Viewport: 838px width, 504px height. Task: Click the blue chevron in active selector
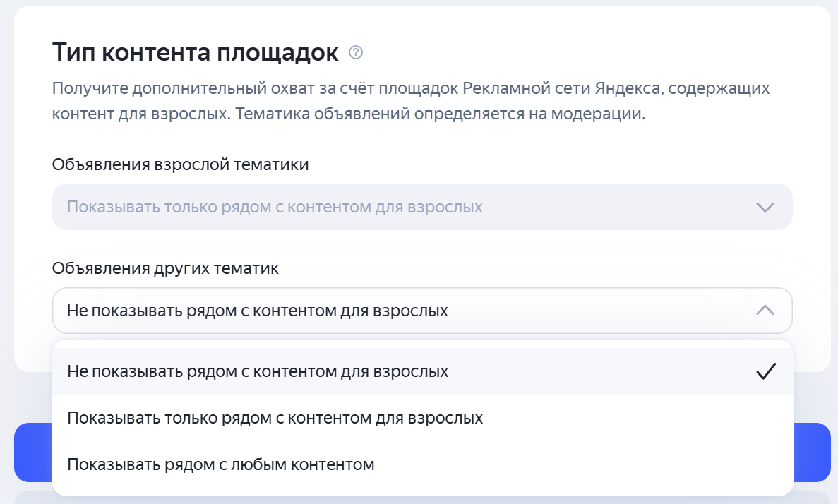click(764, 311)
